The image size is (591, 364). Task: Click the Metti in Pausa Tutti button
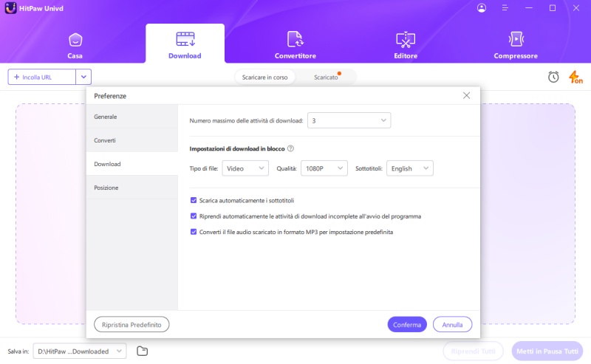pos(547,351)
